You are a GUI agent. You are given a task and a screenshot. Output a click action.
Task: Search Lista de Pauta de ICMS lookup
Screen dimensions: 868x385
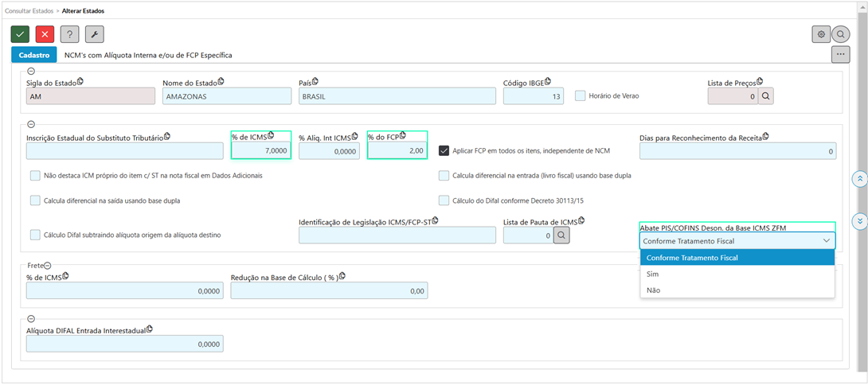tap(561, 235)
